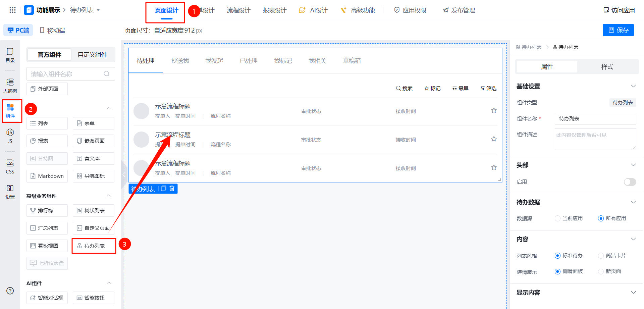This screenshot has width=644, height=309.
Task: Open the CSS editor sidebar icon
Action: pos(10,166)
